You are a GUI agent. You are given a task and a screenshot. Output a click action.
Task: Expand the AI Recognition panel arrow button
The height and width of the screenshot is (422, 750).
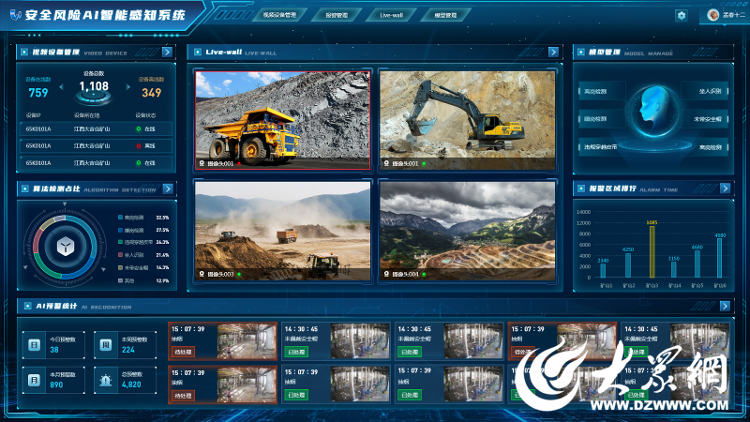725,306
